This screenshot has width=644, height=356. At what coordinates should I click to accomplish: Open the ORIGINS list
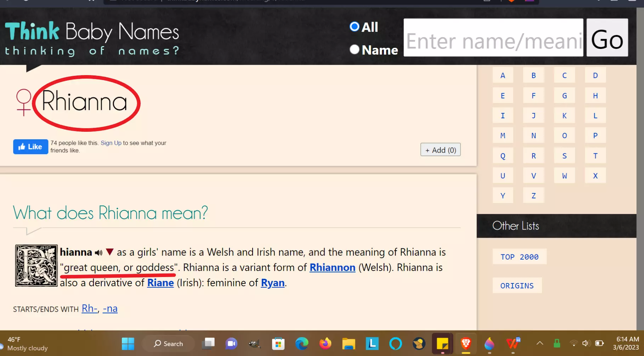[x=517, y=286]
